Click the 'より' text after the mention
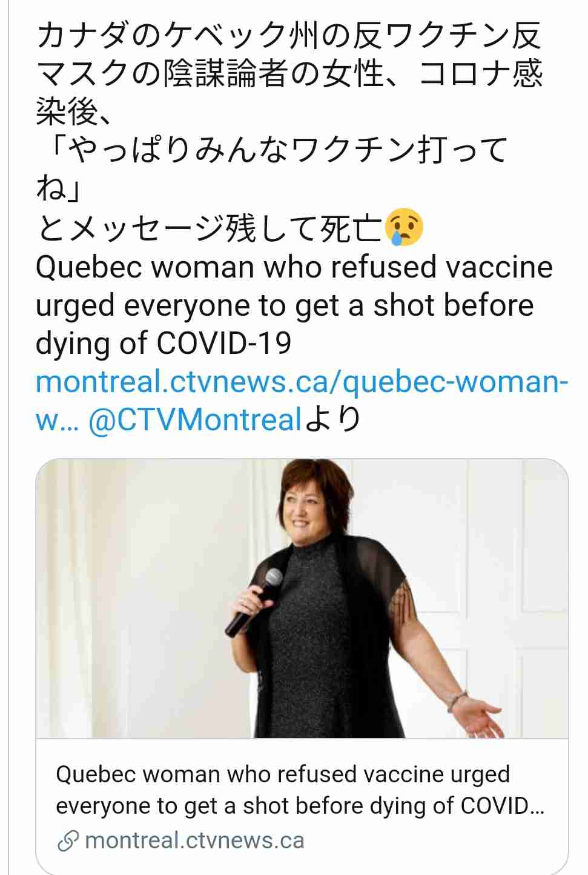Screen dimensions: 588x875 (x=332, y=419)
